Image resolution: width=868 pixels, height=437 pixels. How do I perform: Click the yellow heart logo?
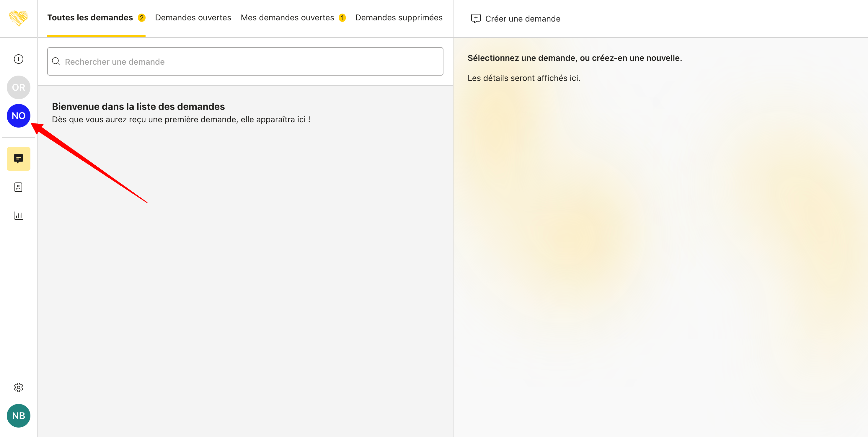(x=19, y=18)
